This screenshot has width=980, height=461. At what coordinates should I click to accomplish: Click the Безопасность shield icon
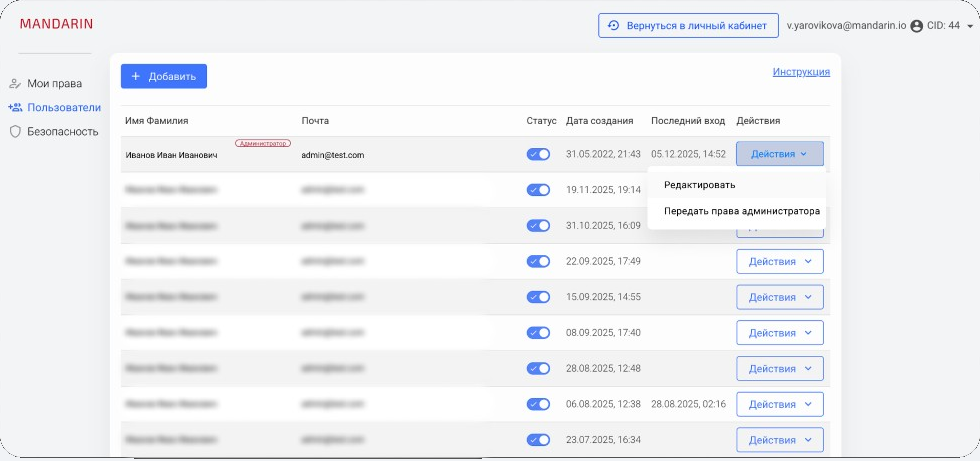click(15, 132)
